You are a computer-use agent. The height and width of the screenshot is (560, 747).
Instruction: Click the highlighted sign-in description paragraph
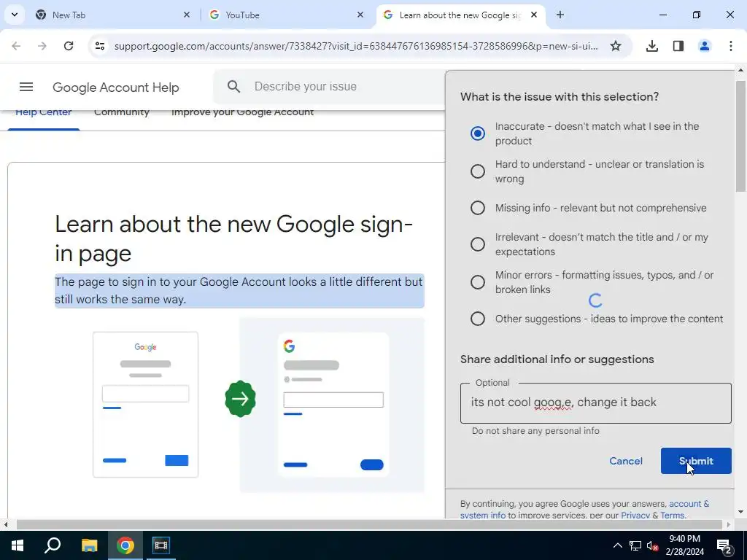pos(239,290)
